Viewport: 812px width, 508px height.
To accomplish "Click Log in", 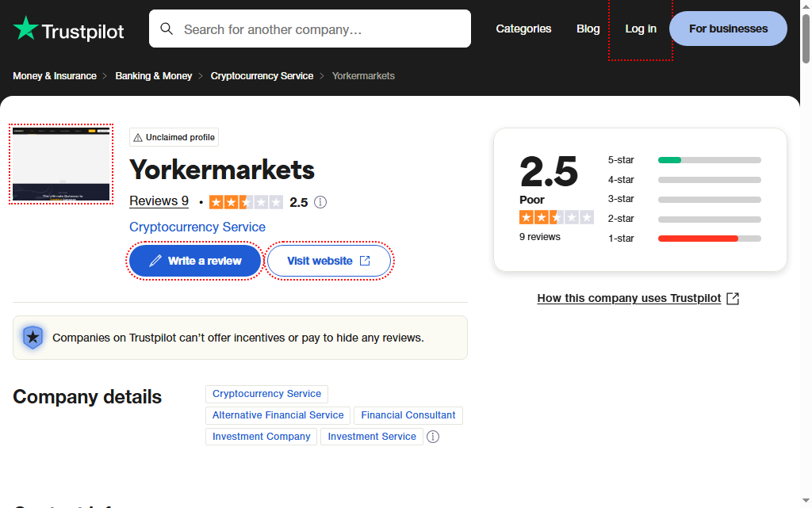I will coord(641,29).
